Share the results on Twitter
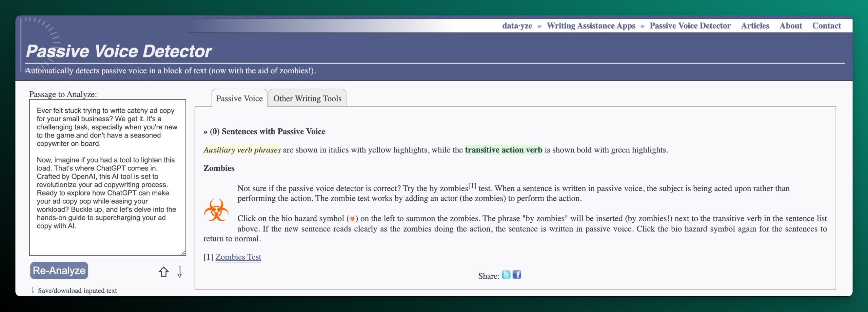Screen dimensions: 868x312 [x=506, y=275]
